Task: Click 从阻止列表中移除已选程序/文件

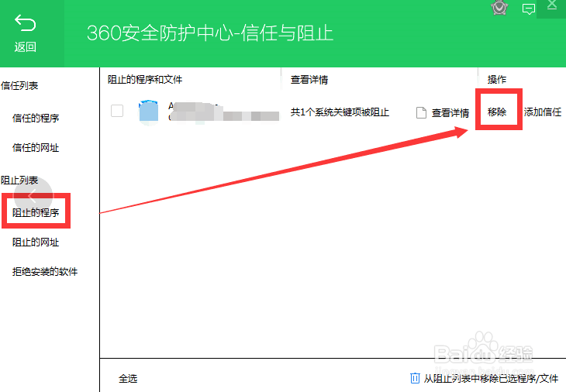Action: point(491,379)
